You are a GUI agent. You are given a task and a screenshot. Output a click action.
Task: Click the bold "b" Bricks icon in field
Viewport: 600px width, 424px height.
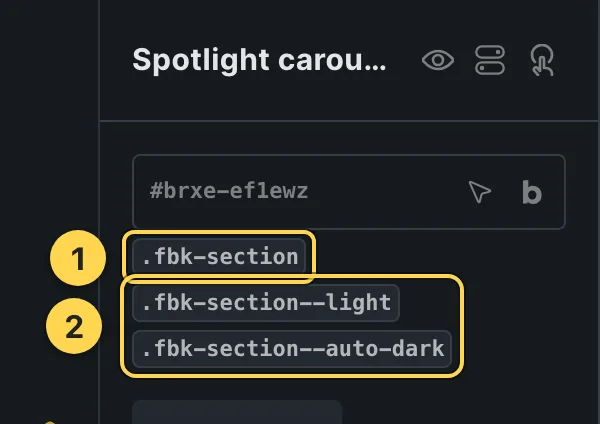click(532, 192)
